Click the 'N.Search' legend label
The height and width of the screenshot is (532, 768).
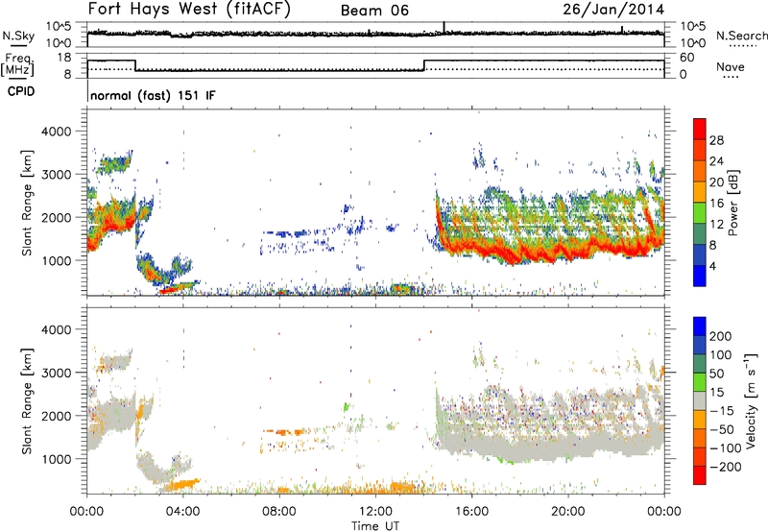(741, 36)
